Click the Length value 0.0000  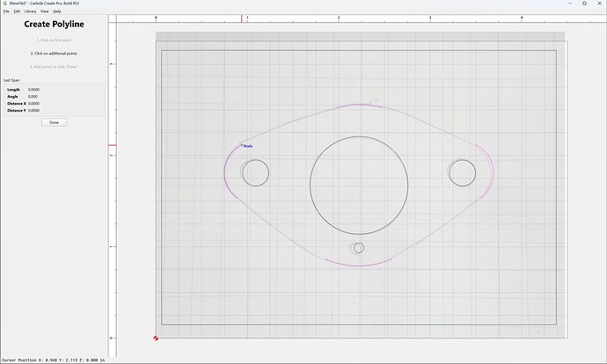pos(33,90)
